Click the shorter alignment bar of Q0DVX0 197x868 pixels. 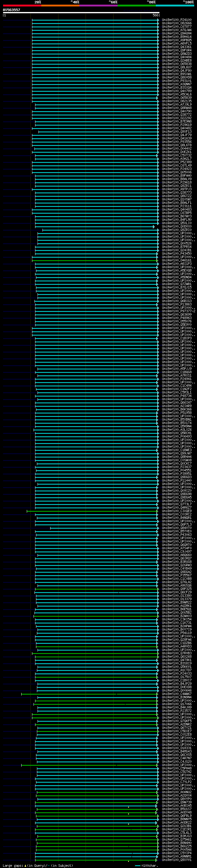coord(95,227)
